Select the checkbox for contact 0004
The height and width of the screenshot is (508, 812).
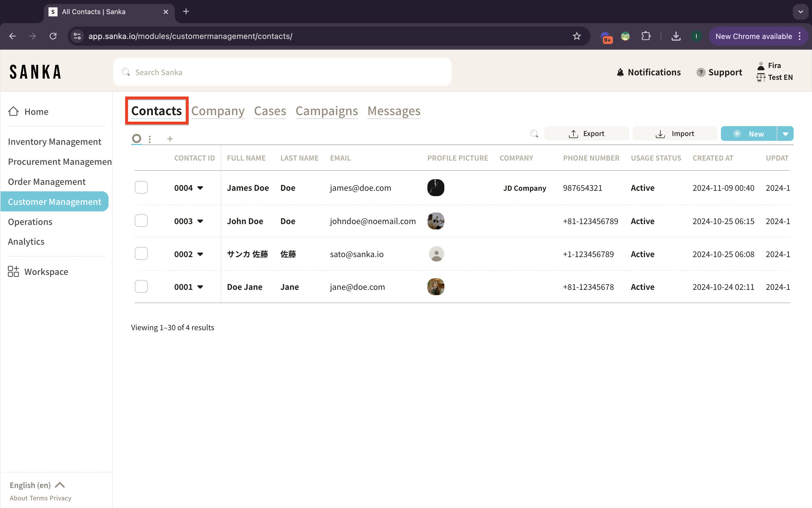tap(141, 187)
